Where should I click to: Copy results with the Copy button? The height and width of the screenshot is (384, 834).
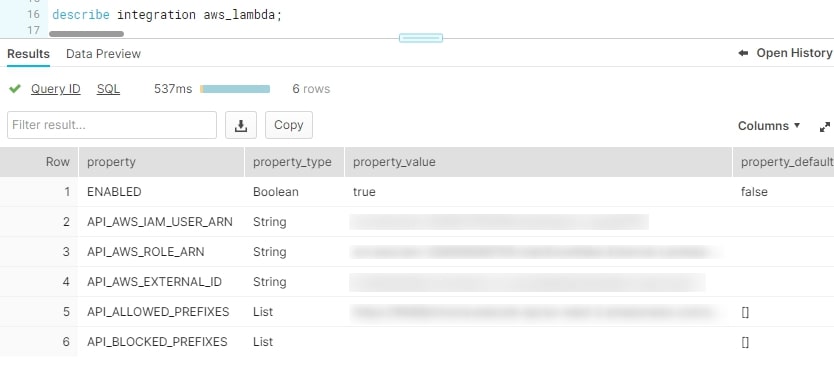point(289,125)
